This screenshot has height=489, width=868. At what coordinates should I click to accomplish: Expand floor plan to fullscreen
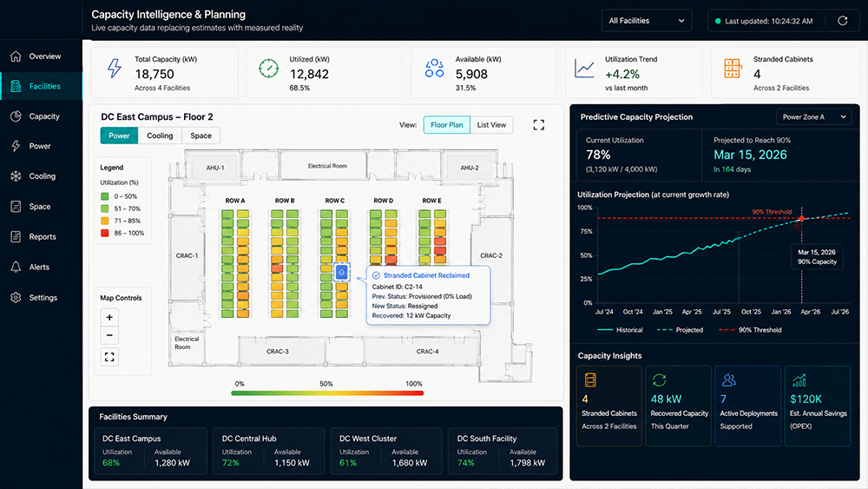(539, 124)
